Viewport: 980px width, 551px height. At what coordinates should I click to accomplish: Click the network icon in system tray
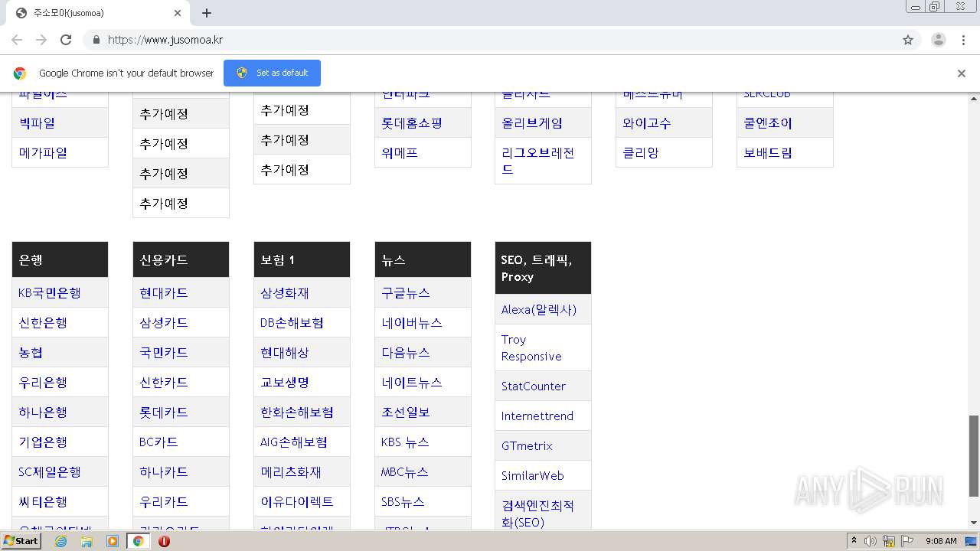pos(889,541)
